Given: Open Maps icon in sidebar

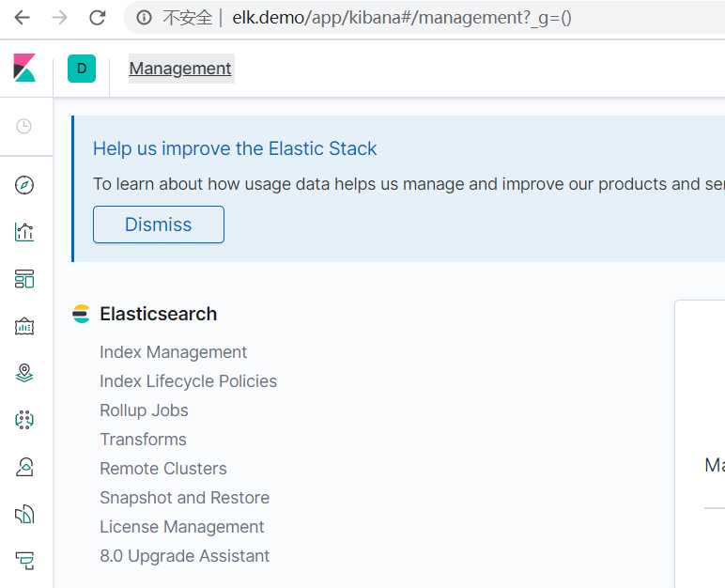Looking at the screenshot, I should tap(24, 373).
